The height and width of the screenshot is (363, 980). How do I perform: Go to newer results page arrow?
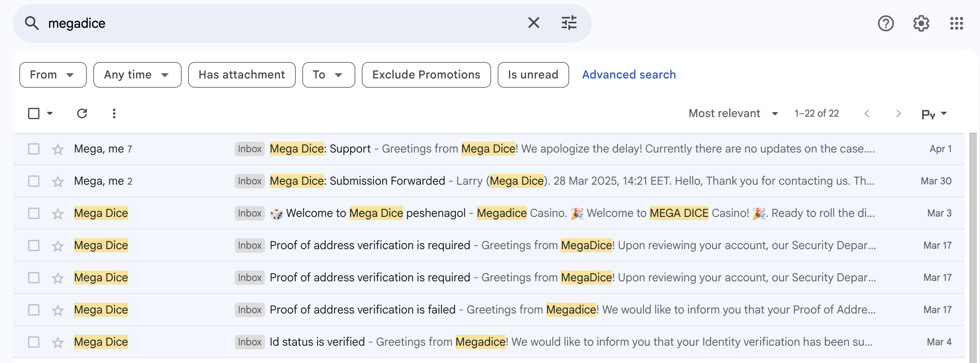pyautogui.click(x=867, y=113)
